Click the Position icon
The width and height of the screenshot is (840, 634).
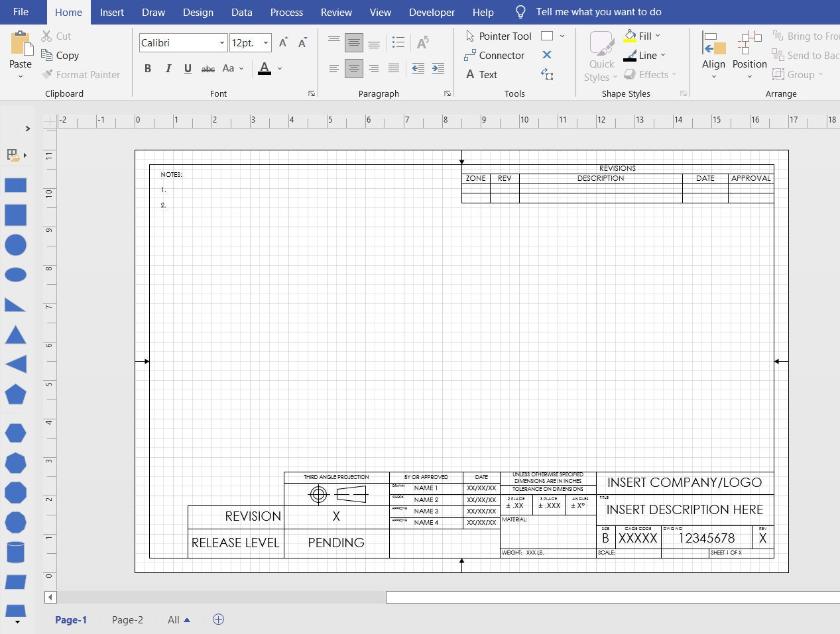tap(749, 53)
